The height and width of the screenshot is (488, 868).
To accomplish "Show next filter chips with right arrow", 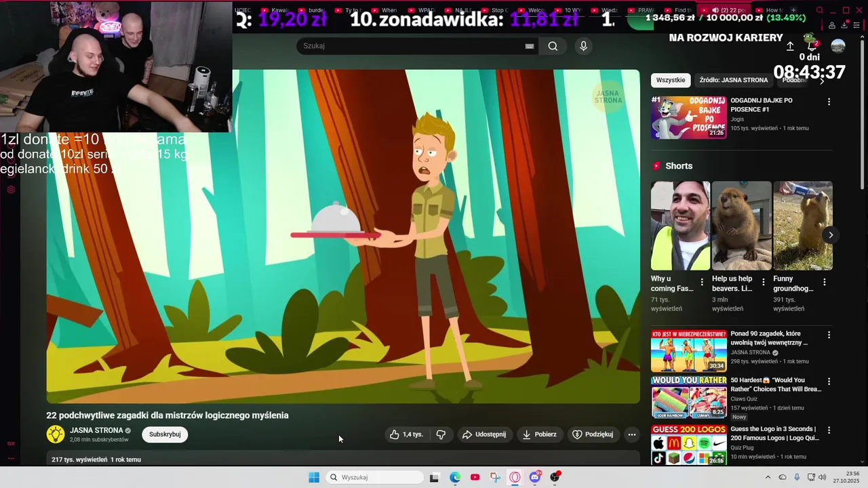I will tap(823, 80).
